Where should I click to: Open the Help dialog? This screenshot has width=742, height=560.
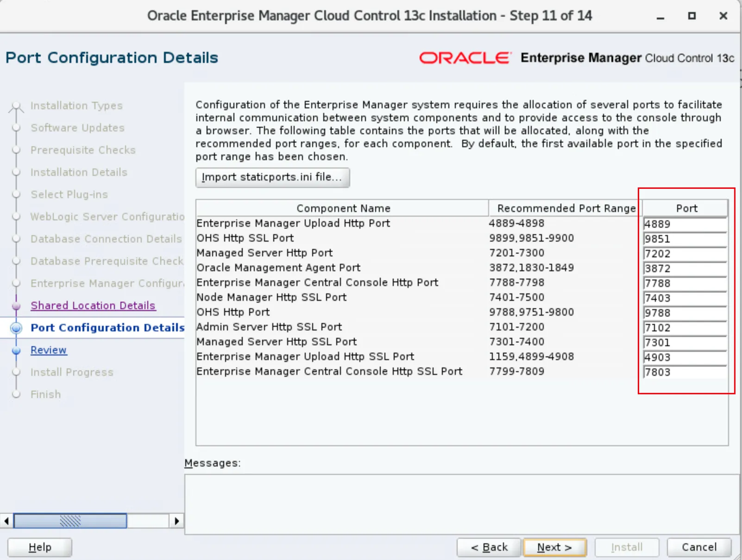40,547
